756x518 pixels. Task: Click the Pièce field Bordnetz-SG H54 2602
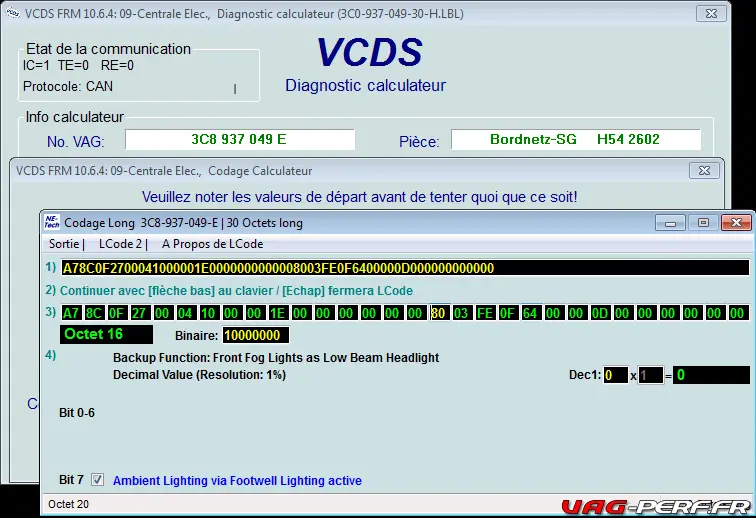tap(576, 140)
